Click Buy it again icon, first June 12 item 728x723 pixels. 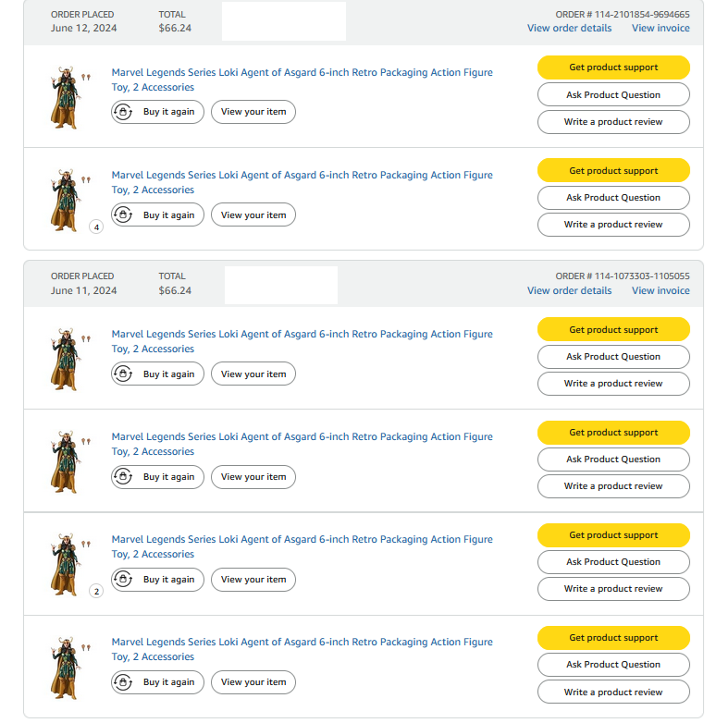point(123,112)
